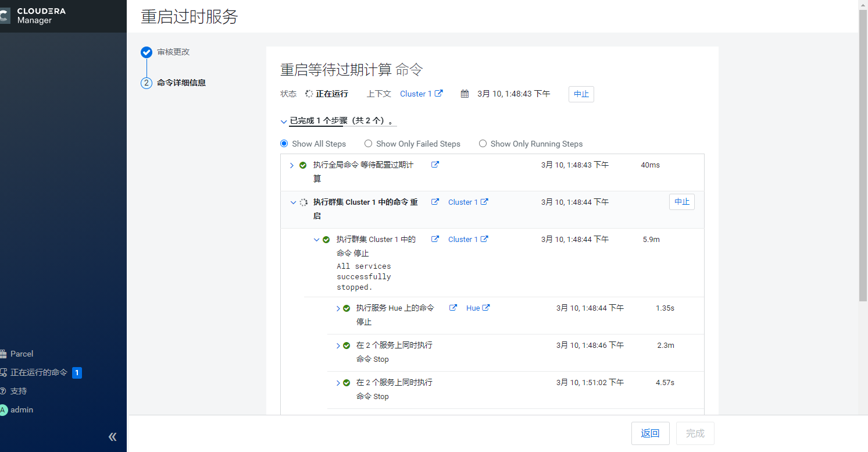Viewport: 868px width, 452px height.
Task: Expand the Stop step started 1:48:46
Action: (x=338, y=346)
